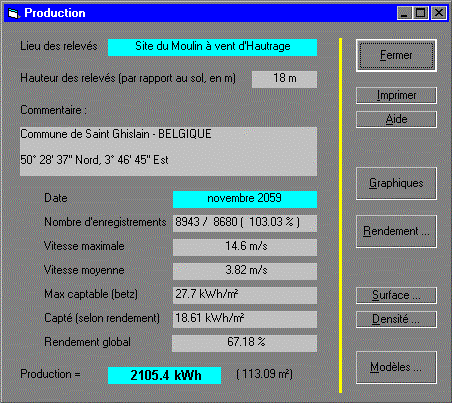This screenshot has width=453, height=404.
Task: Click the record count field 8943 / 8680
Action: pyautogui.click(x=245, y=223)
